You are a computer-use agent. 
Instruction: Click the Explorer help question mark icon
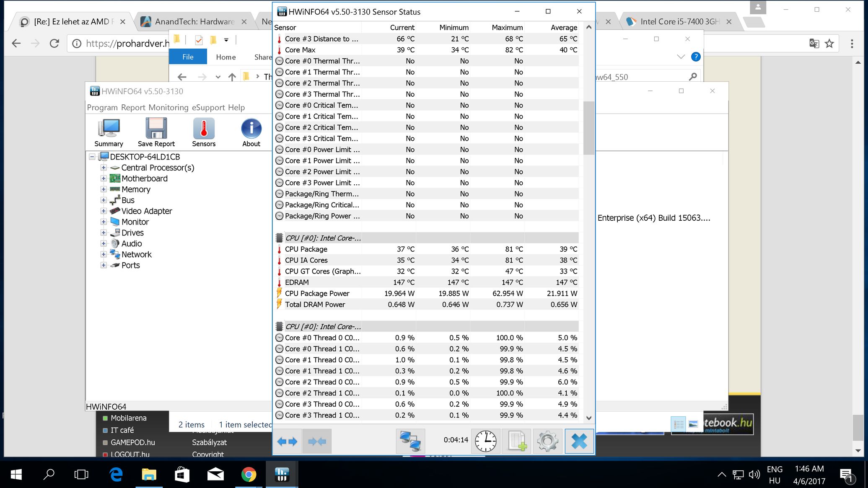(696, 57)
